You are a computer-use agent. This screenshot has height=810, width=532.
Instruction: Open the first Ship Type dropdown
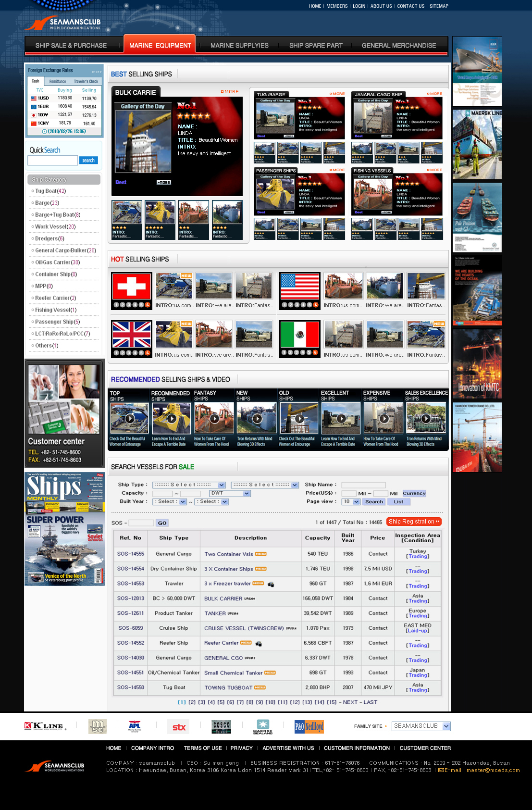tap(189, 485)
